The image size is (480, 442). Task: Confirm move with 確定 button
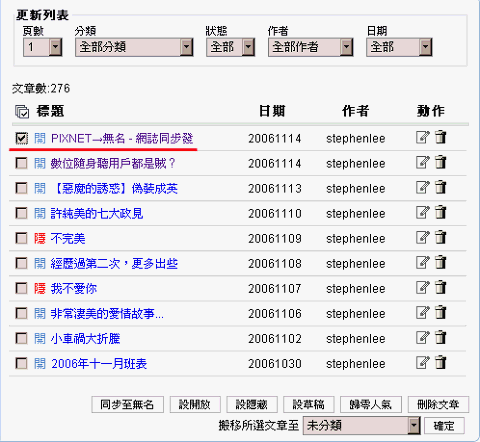pyautogui.click(x=444, y=426)
